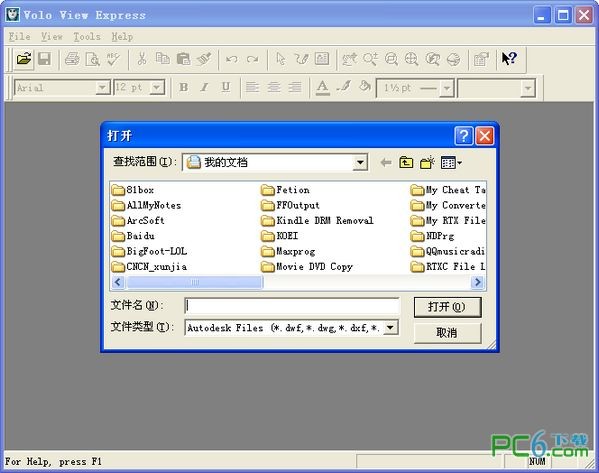Click file list scrollbar right arrow
599x473 pixels.
click(x=478, y=282)
